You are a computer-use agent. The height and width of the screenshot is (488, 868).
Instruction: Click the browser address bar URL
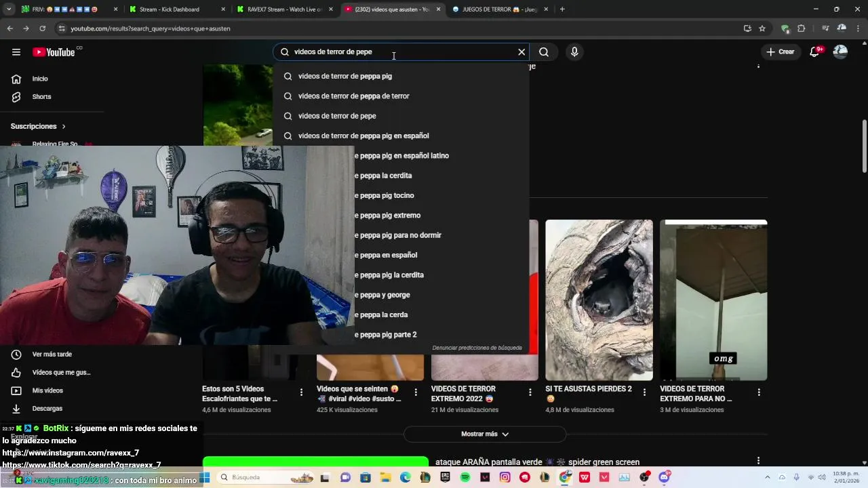151,28
